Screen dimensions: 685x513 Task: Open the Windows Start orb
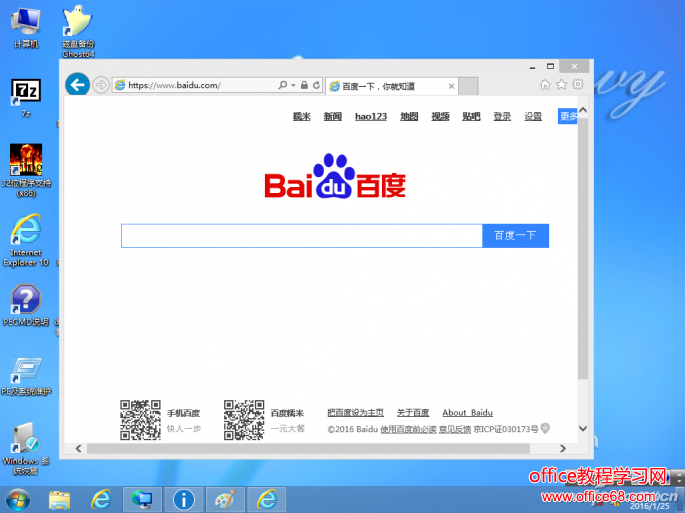18,499
